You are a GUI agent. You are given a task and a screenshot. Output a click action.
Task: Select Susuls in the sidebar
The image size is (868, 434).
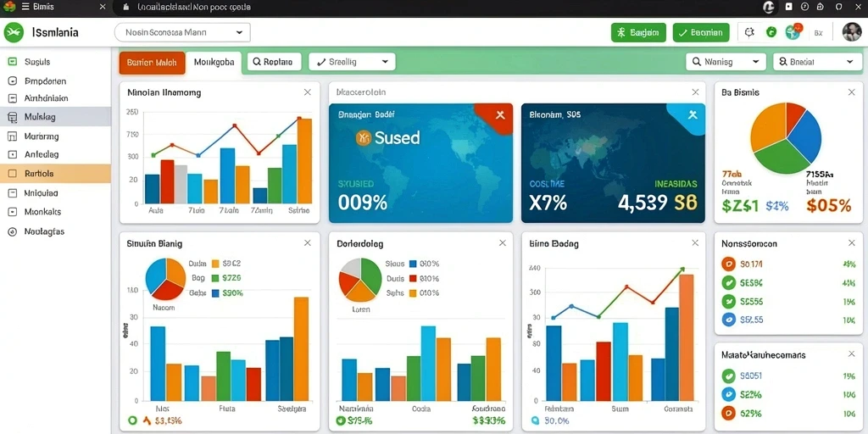pos(55,62)
